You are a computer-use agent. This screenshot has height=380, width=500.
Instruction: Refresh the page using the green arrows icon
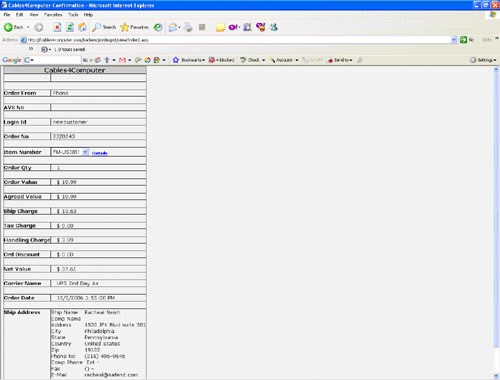70,27
